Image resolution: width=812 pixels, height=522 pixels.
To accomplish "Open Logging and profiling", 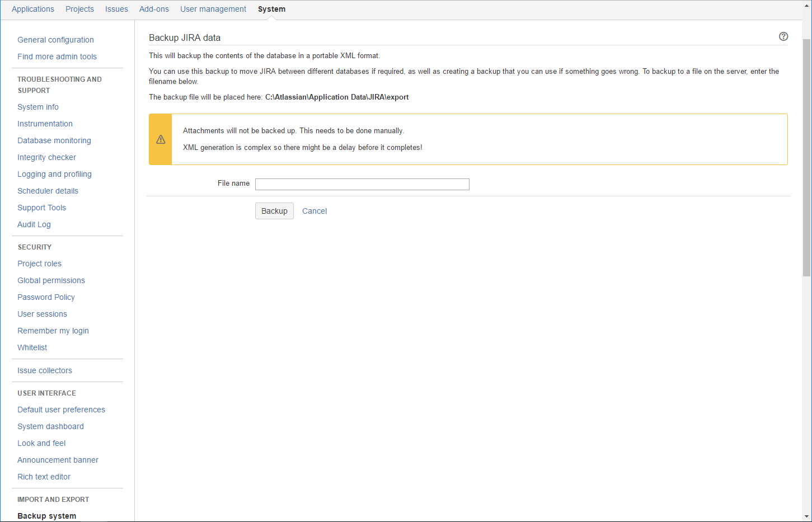I will pyautogui.click(x=54, y=174).
